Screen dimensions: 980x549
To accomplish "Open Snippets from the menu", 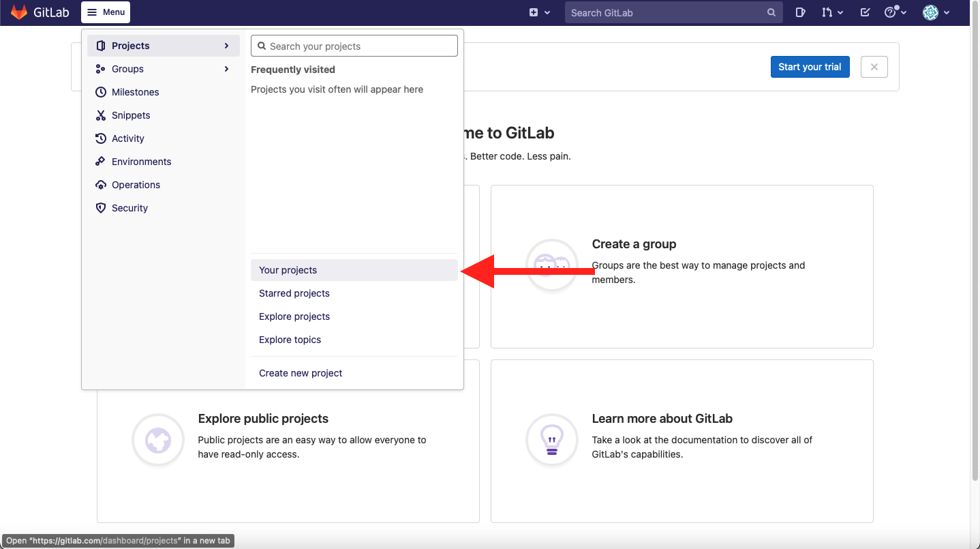I will [164, 115].
